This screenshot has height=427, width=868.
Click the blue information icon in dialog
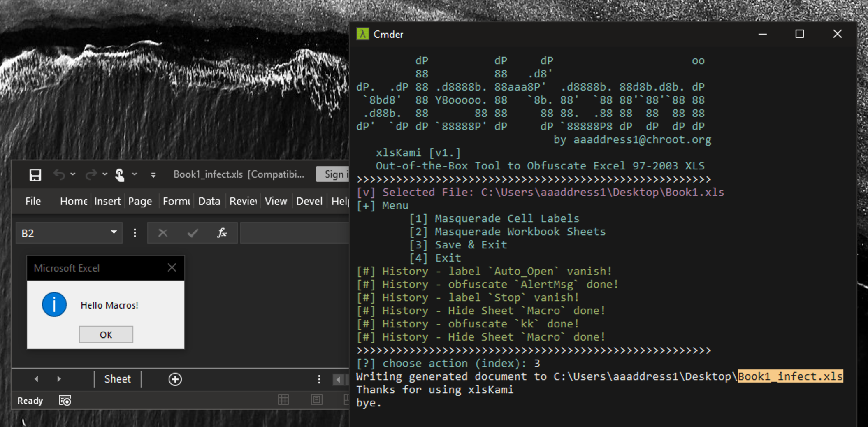tap(54, 304)
